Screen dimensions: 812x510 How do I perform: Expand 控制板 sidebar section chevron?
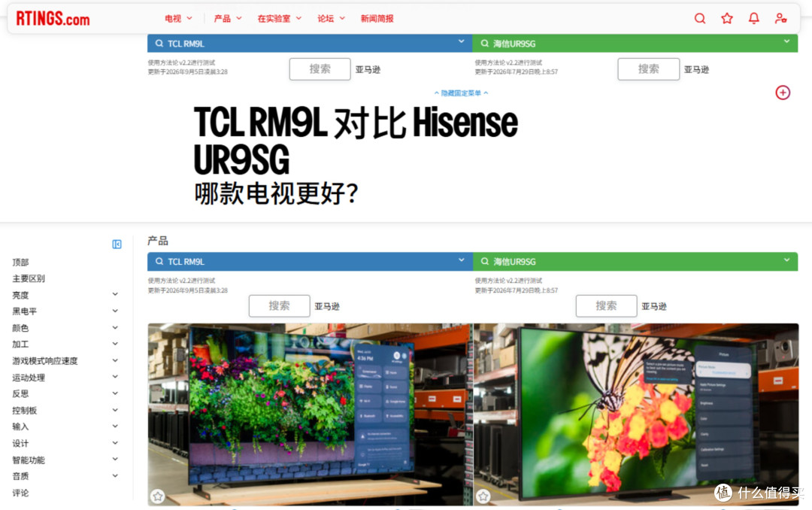pos(115,410)
